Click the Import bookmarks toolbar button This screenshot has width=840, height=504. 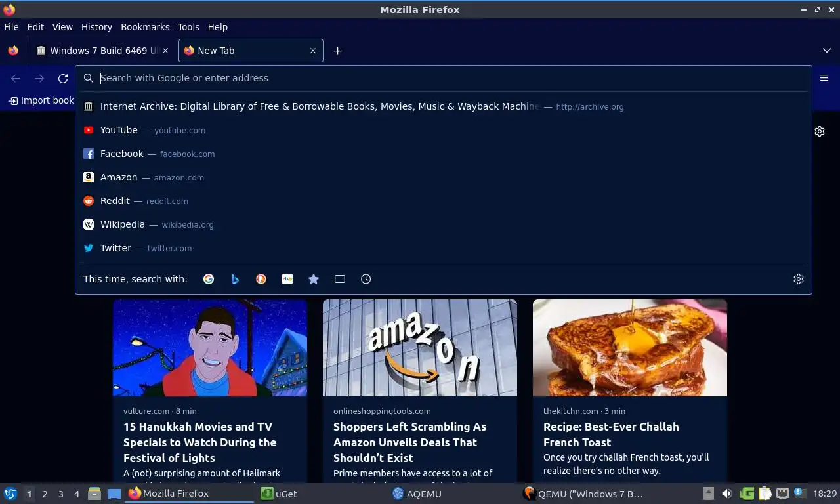tap(41, 100)
